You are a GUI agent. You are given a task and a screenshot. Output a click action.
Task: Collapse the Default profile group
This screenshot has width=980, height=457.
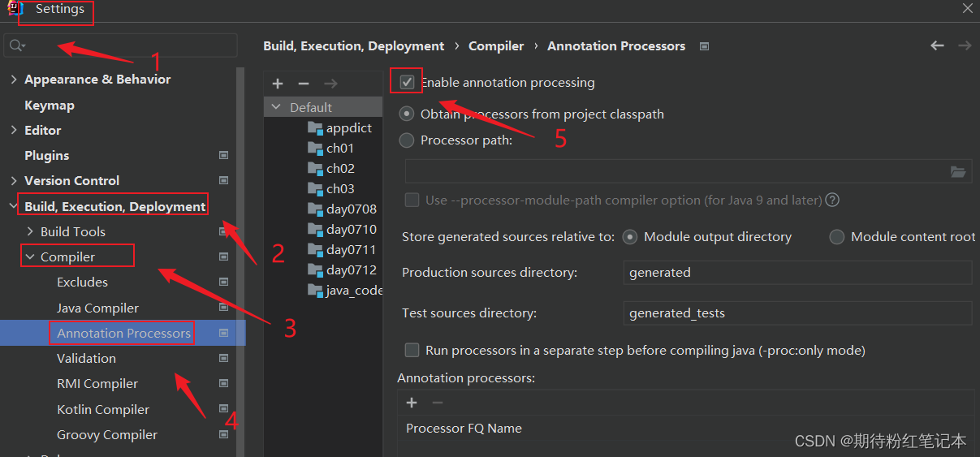point(276,107)
